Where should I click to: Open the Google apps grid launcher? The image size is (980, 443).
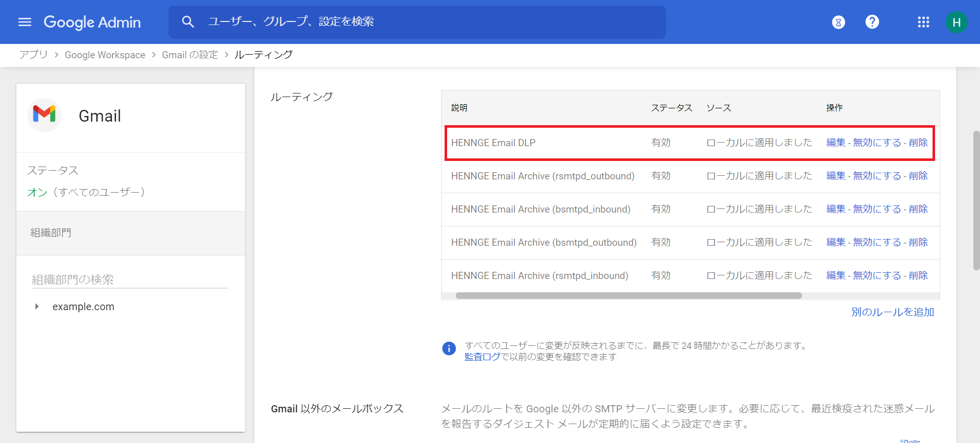point(923,22)
